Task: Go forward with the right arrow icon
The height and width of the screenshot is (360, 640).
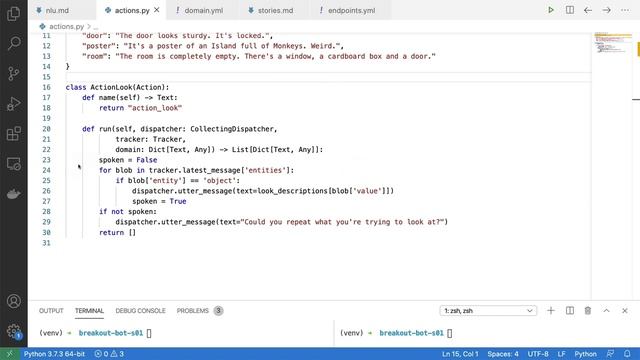Action: [607, 10]
